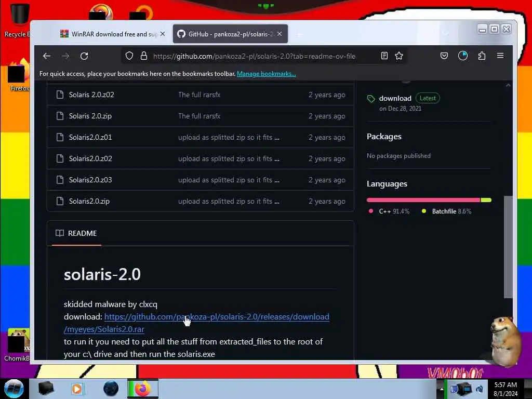
Task: Click file icon beside Solaris 2.0.zip
Action: point(60,116)
